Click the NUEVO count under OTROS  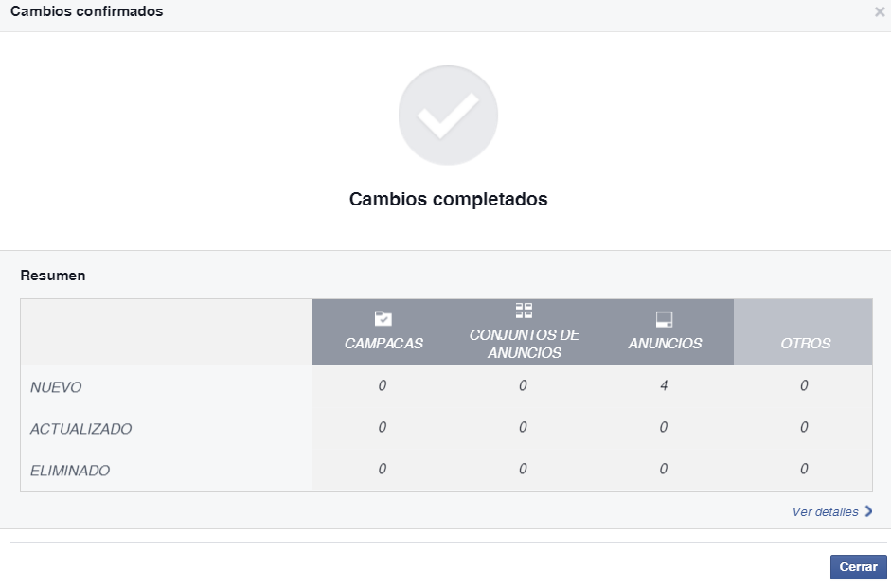pyautogui.click(x=804, y=385)
